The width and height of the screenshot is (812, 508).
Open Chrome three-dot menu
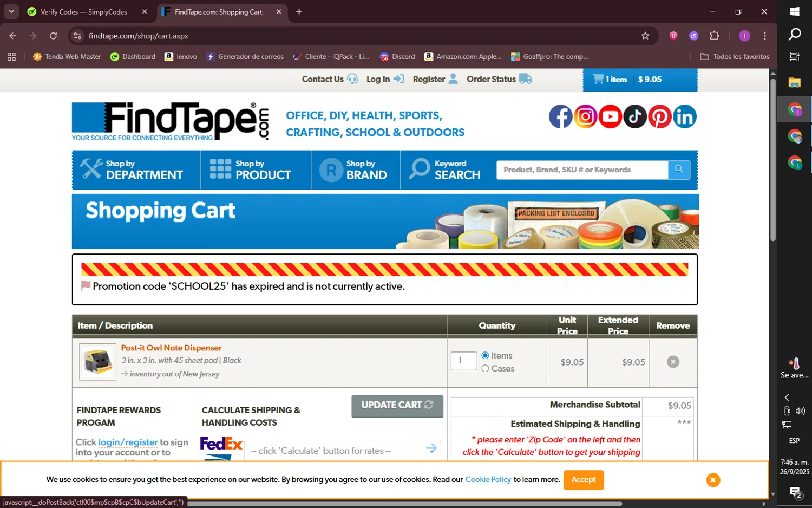pos(764,36)
